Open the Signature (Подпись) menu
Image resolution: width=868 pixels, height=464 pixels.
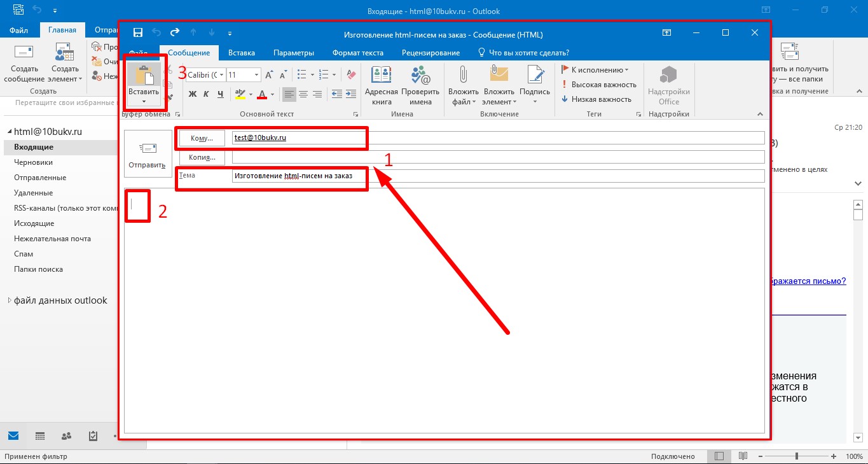[535, 86]
